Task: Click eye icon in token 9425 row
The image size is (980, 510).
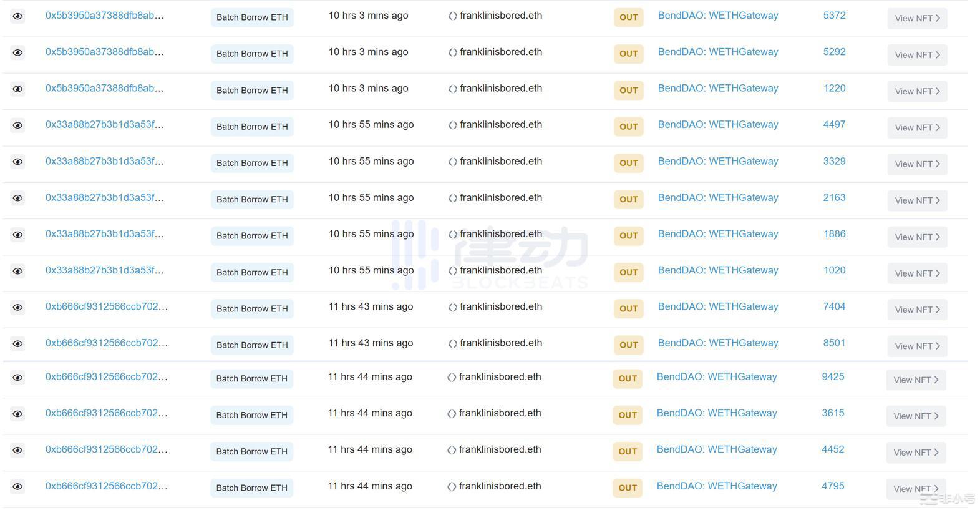Action: [x=17, y=378]
